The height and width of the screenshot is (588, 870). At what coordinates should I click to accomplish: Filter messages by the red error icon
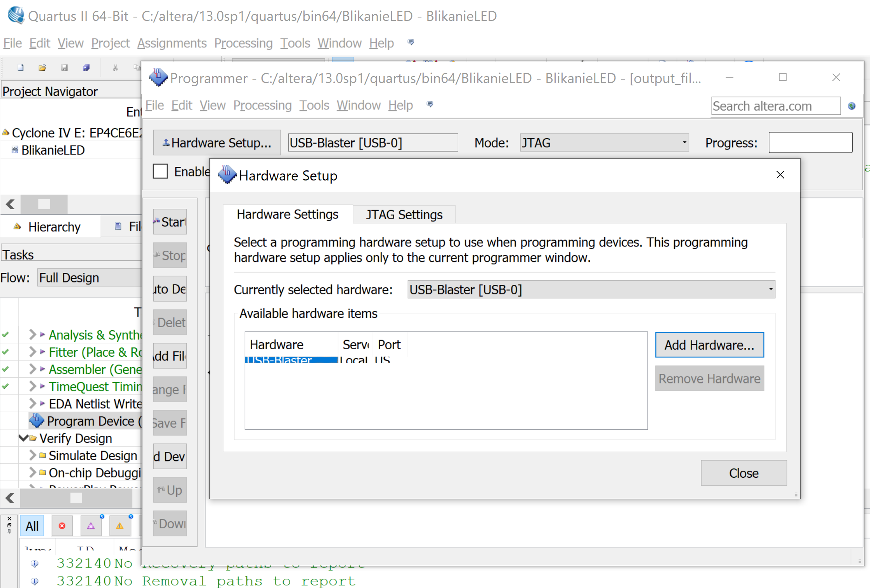(62, 526)
